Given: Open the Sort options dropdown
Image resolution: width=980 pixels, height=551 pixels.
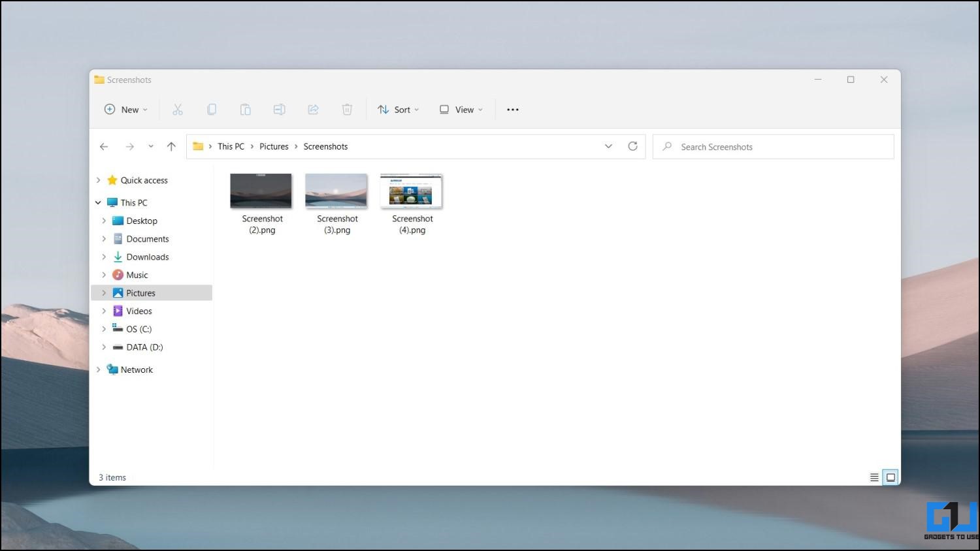Looking at the screenshot, I should 398,110.
